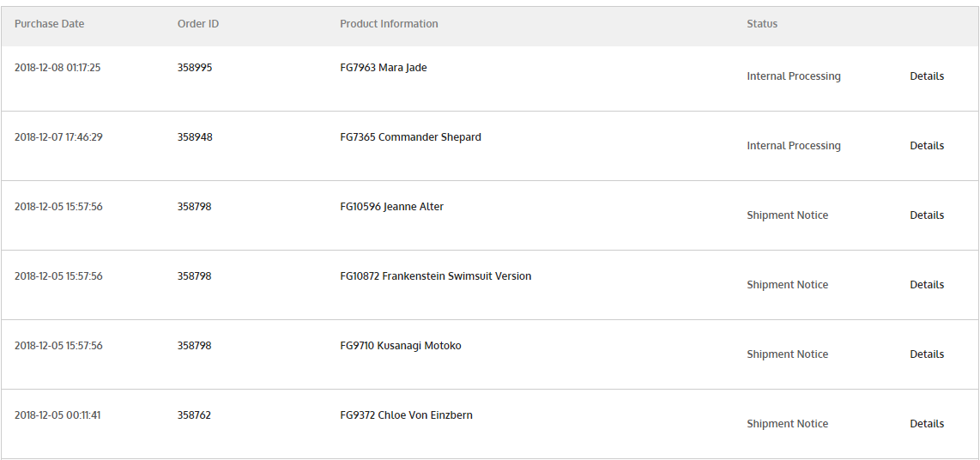980x460 pixels.
Task: Select product FG7365 Commander Shepard
Action: tap(410, 137)
